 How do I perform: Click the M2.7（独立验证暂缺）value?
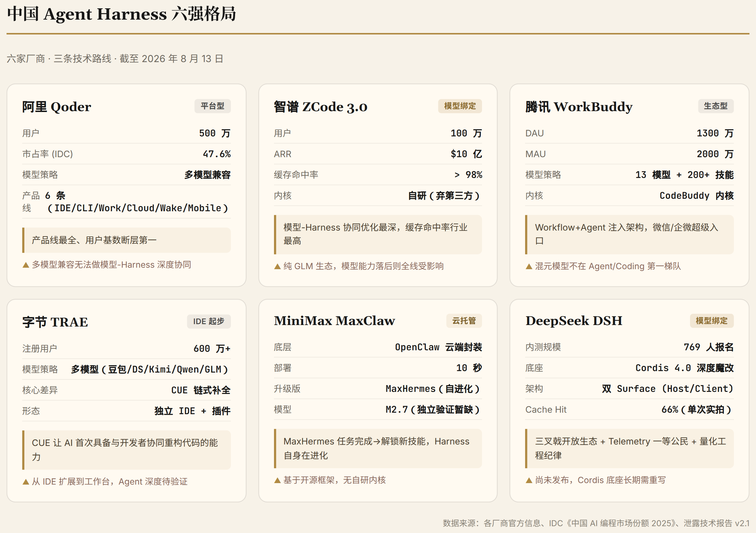click(x=434, y=409)
